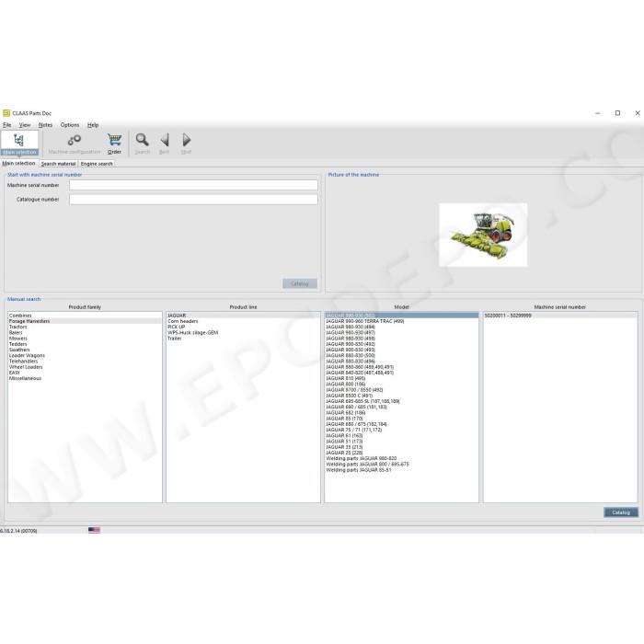Select Welding parts JAGUAR 800 / 695-675
This screenshot has width=644, height=644.
402,464
